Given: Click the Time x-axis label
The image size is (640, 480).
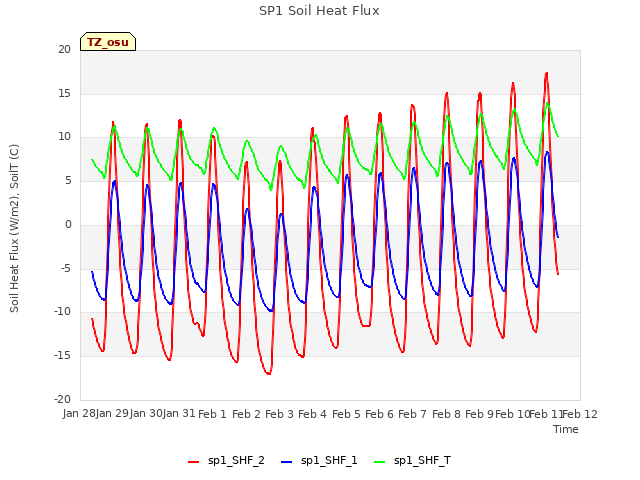Looking at the screenshot, I should coord(566,429).
